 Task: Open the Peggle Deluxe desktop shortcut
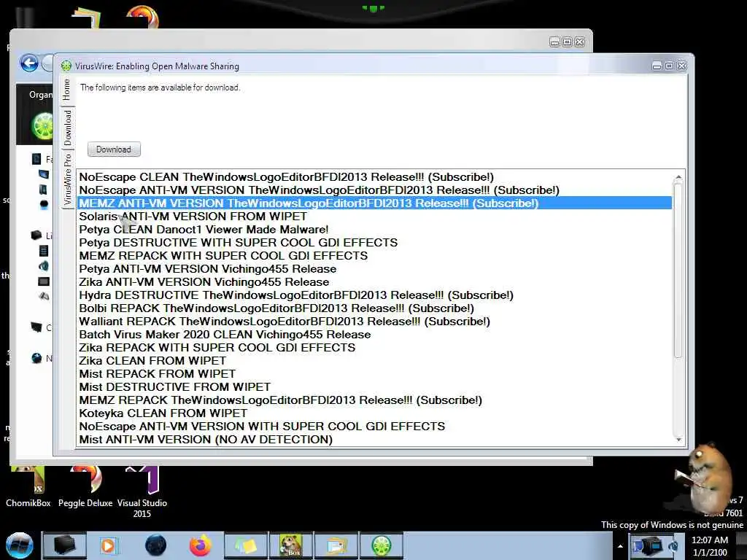coord(85,486)
